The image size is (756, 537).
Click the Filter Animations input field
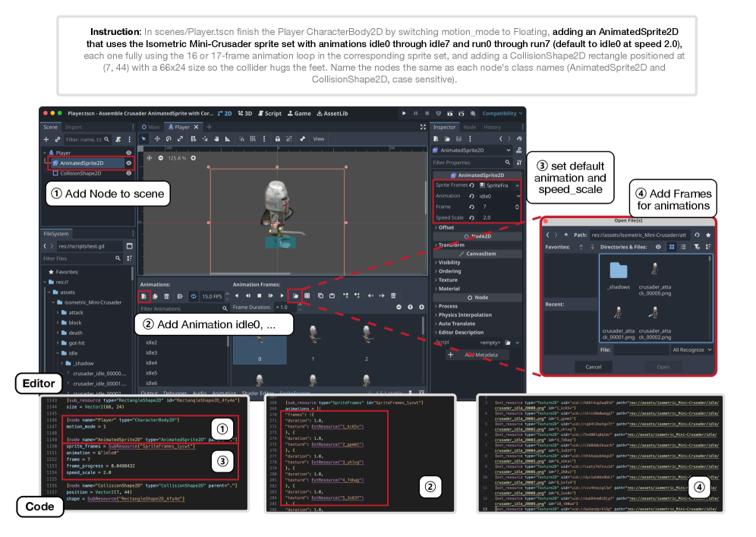point(183,309)
